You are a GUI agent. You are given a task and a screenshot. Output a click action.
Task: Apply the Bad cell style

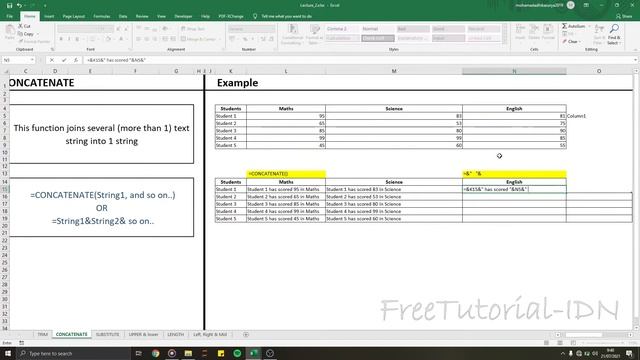pyautogui.click(x=413, y=29)
